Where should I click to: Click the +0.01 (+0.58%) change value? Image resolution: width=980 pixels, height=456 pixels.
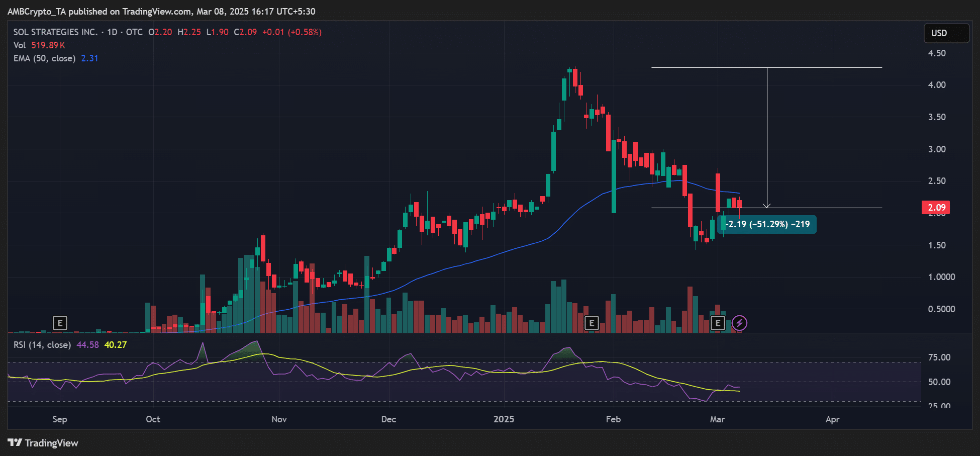pos(292,32)
